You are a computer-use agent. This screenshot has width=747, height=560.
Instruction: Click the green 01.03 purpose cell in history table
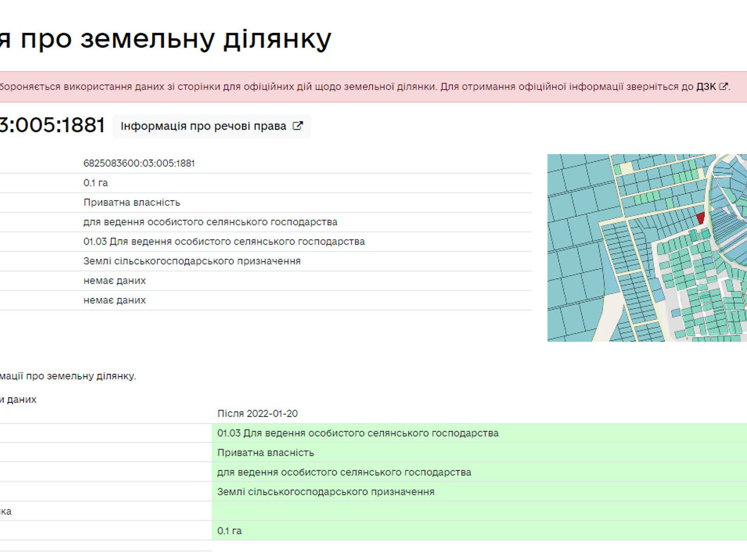click(x=479, y=433)
